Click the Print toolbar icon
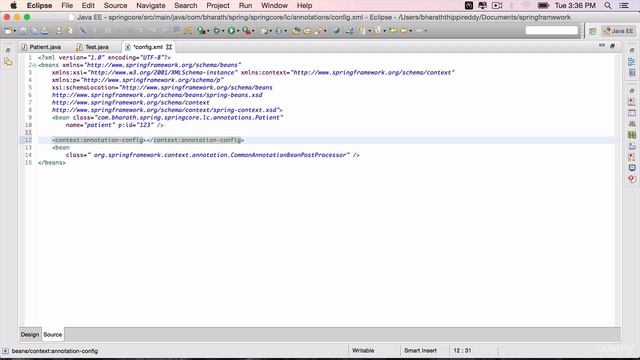This screenshot has width=640, height=360. [x=45, y=31]
